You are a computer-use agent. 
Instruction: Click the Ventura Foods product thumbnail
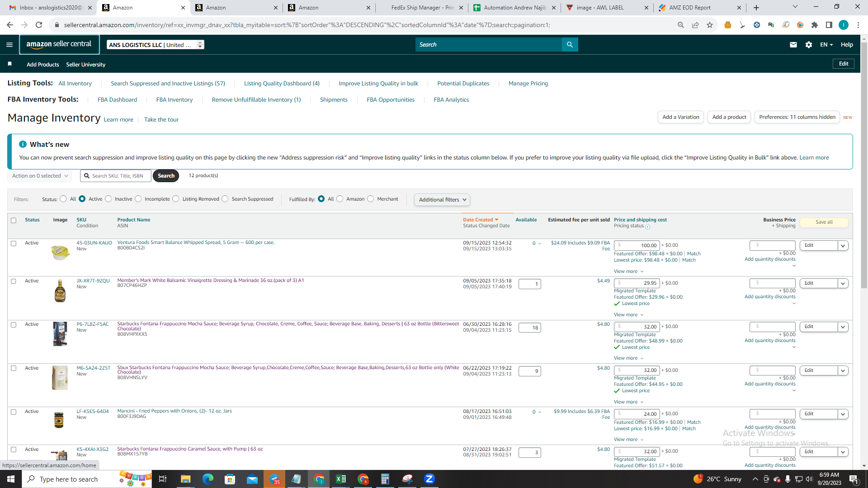click(61, 252)
